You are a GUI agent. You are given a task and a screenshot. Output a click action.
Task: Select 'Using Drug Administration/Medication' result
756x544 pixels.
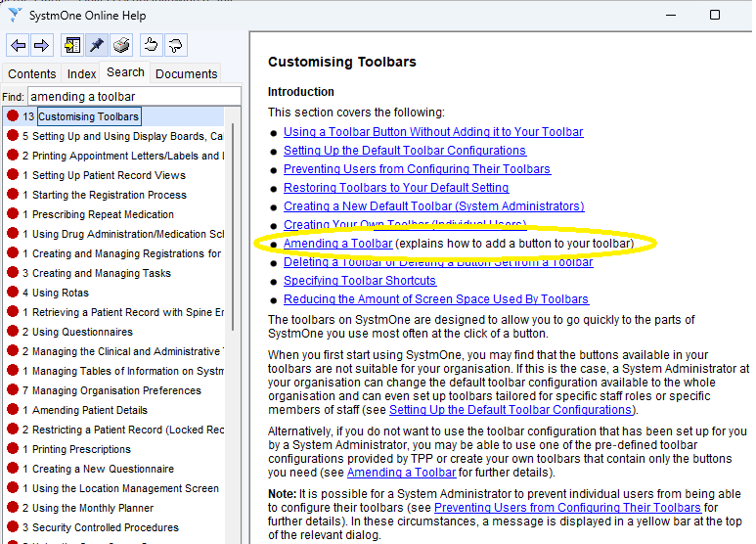[128, 234]
